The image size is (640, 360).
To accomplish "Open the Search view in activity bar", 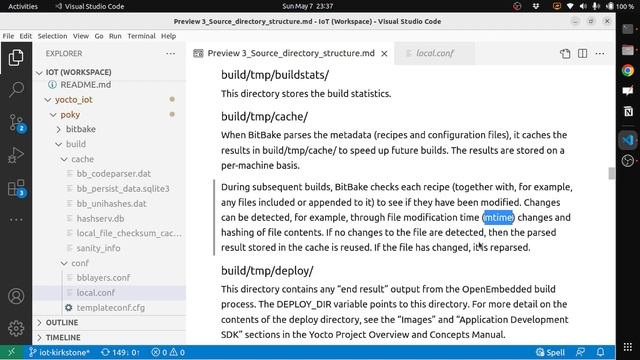I will (x=16, y=89).
